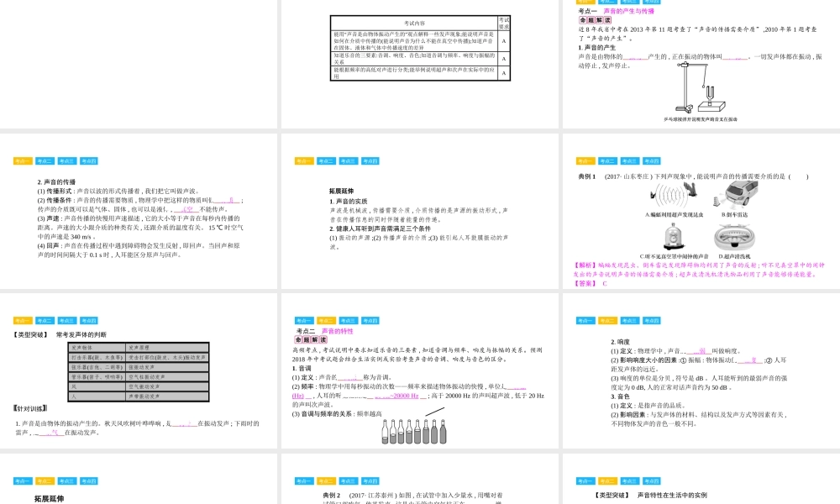Select 考点三 tab on 典例1 slide
This screenshot has width=840, height=504.
(x=629, y=161)
